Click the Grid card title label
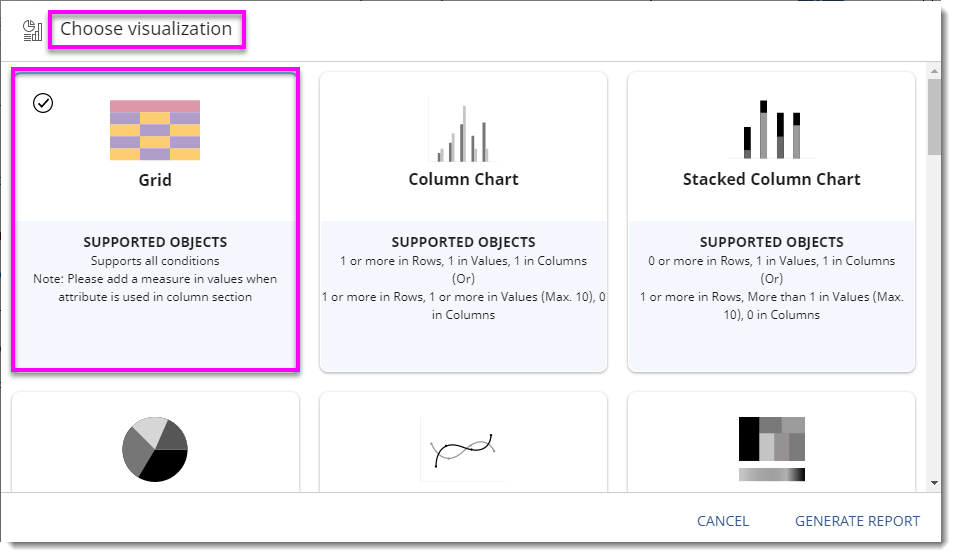 point(155,180)
